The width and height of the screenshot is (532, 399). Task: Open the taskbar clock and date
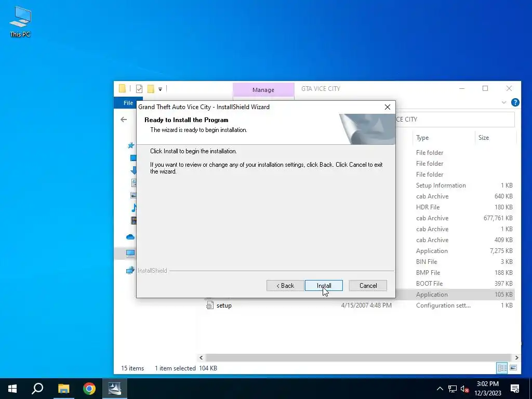coord(487,389)
